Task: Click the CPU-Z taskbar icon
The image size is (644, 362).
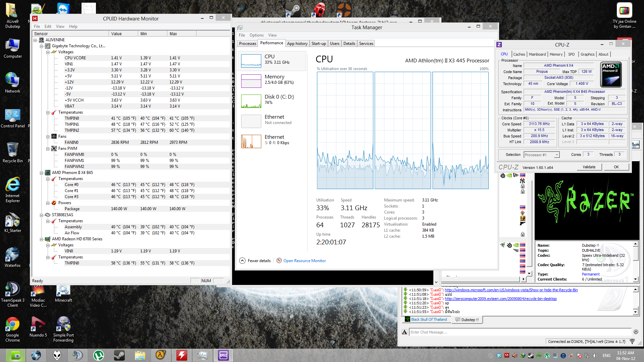Action: 223,355
